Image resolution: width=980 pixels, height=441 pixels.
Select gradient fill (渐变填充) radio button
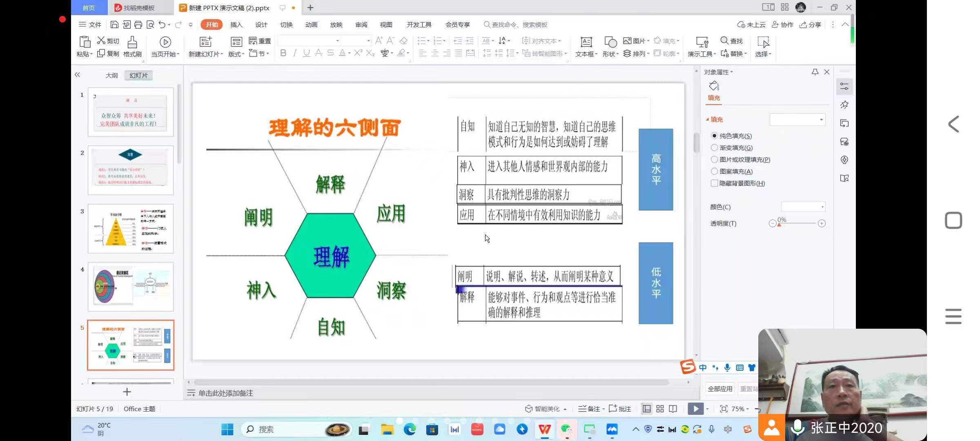click(x=714, y=147)
